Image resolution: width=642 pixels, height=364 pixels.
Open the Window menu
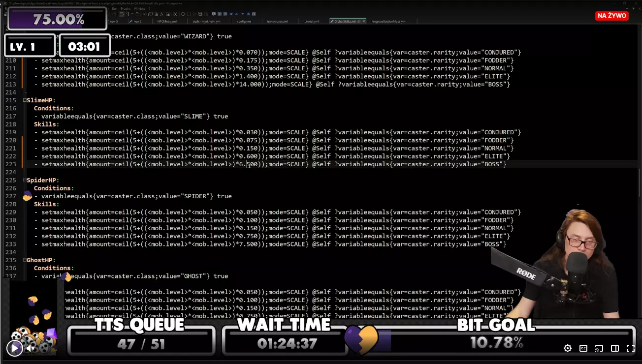click(x=139, y=9)
